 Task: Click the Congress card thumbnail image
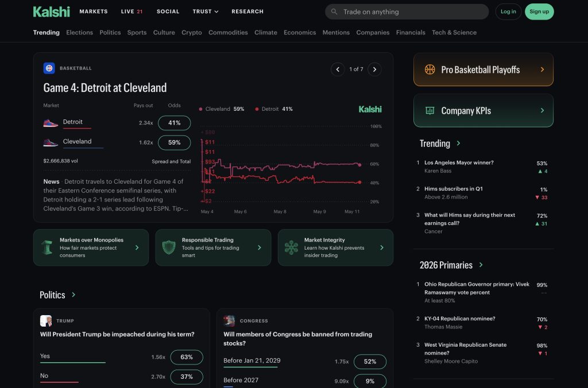(x=229, y=321)
